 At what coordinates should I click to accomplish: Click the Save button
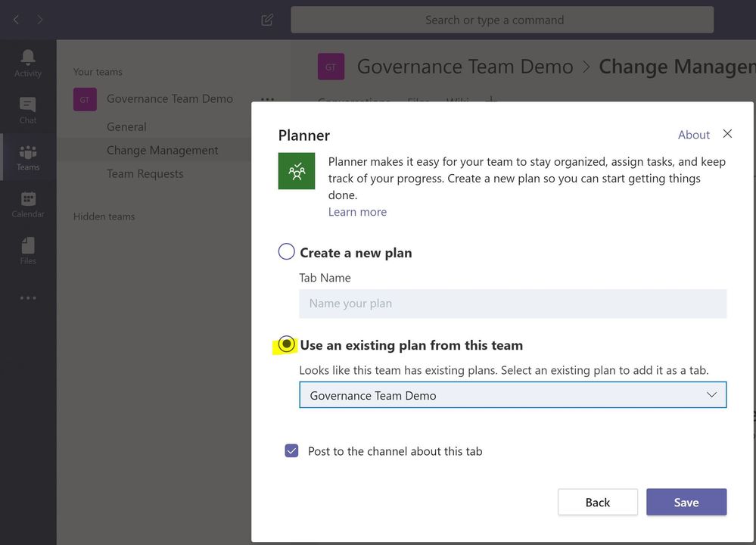click(686, 502)
